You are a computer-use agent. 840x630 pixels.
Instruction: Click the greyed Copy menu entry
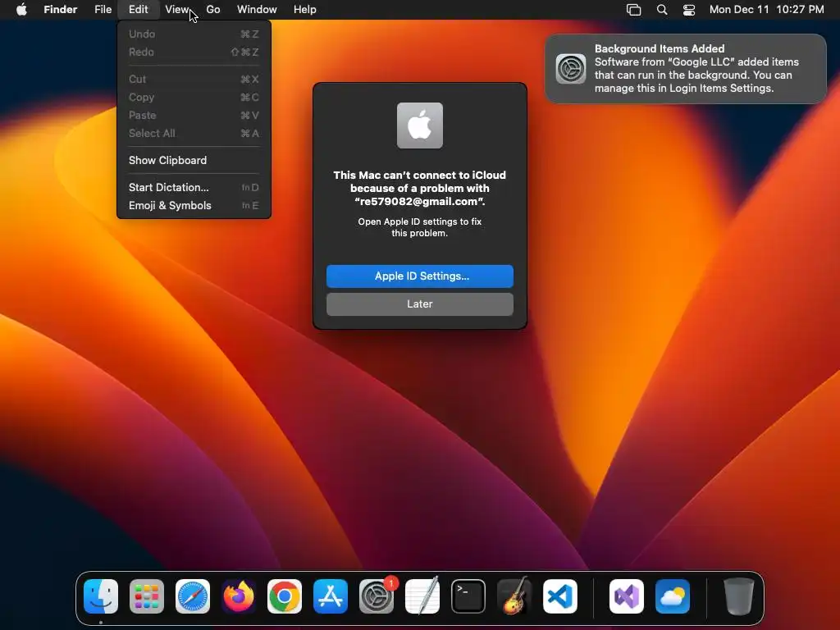pos(194,98)
